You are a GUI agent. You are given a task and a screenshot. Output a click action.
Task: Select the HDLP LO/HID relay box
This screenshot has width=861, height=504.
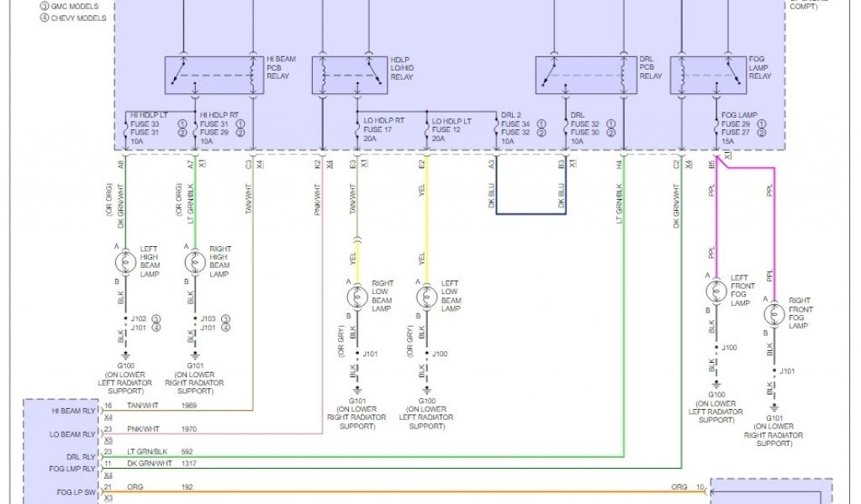coord(351,75)
